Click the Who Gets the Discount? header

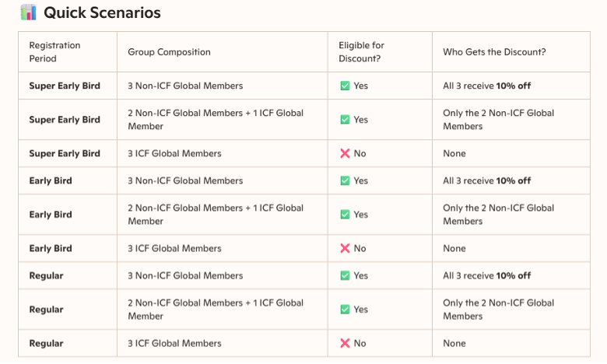pyautogui.click(x=494, y=52)
